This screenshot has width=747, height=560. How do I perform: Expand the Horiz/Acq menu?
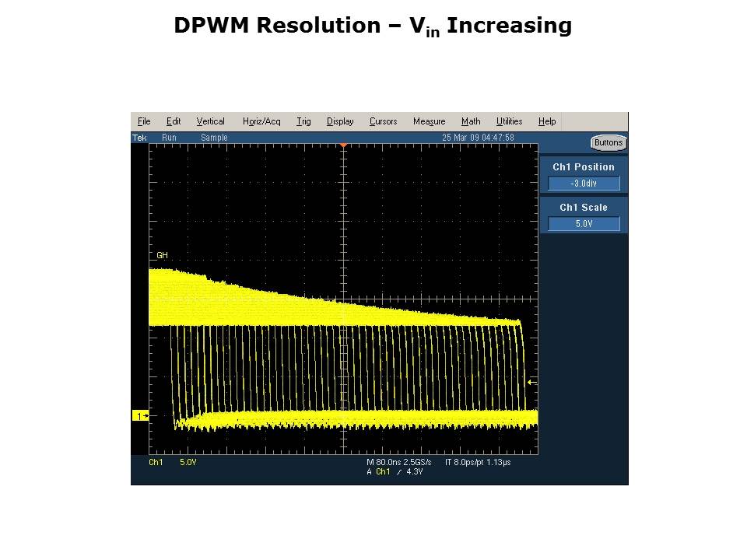click(261, 121)
